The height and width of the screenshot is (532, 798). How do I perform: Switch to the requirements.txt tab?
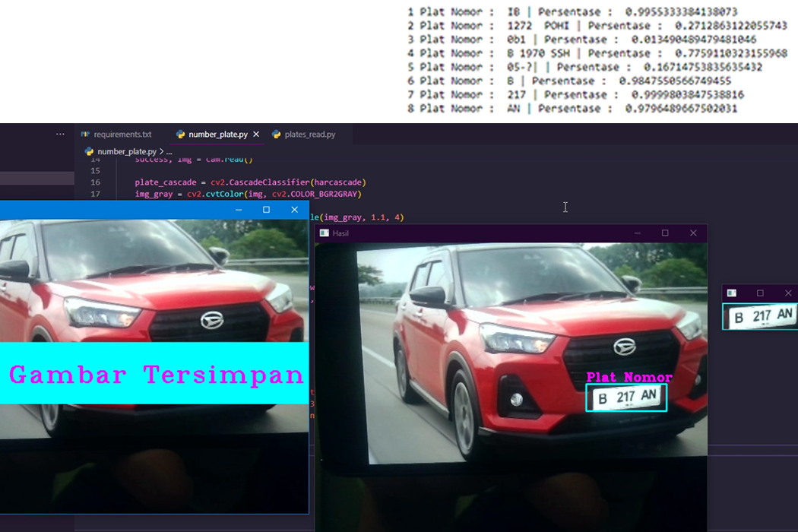coord(122,135)
